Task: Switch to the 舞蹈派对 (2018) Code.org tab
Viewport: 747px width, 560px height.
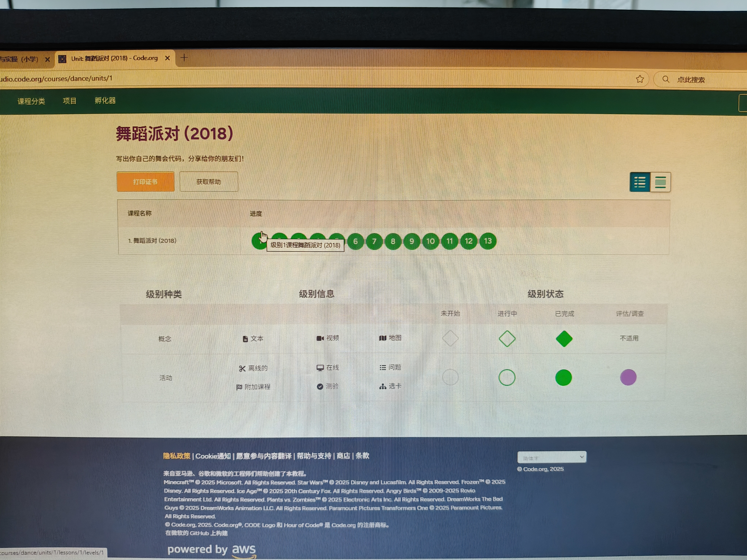Action: (x=115, y=58)
